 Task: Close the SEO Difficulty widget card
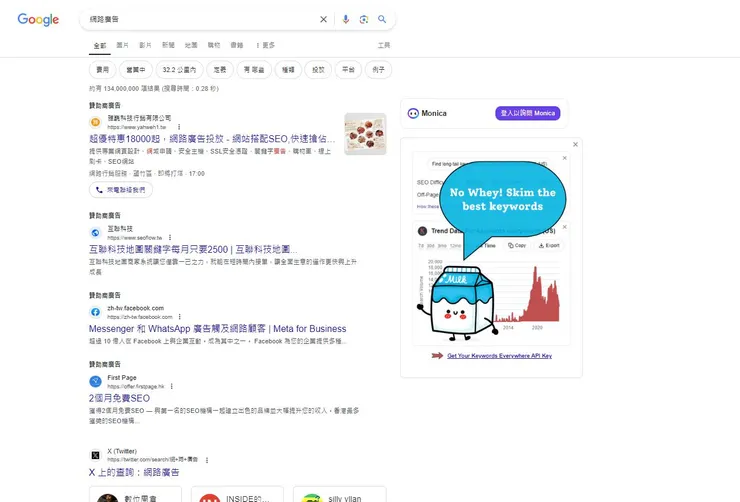564,158
